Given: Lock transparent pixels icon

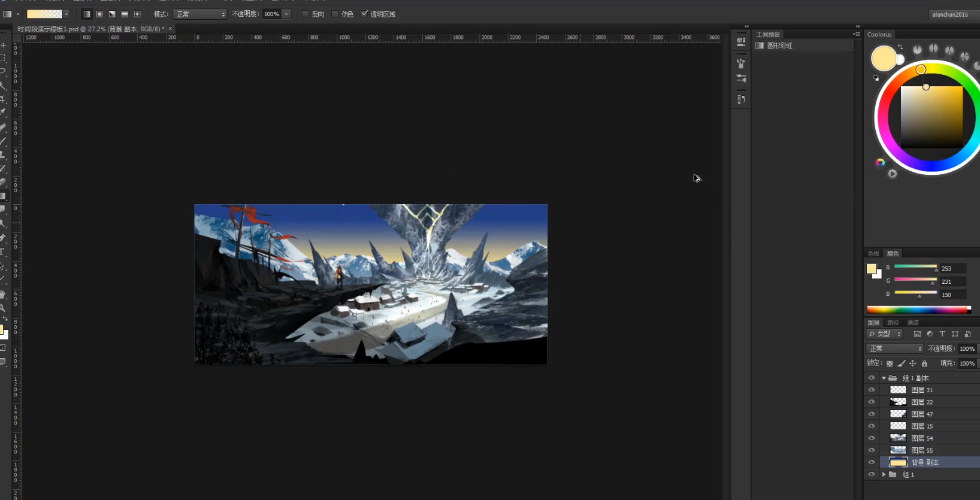Looking at the screenshot, I should (x=890, y=363).
